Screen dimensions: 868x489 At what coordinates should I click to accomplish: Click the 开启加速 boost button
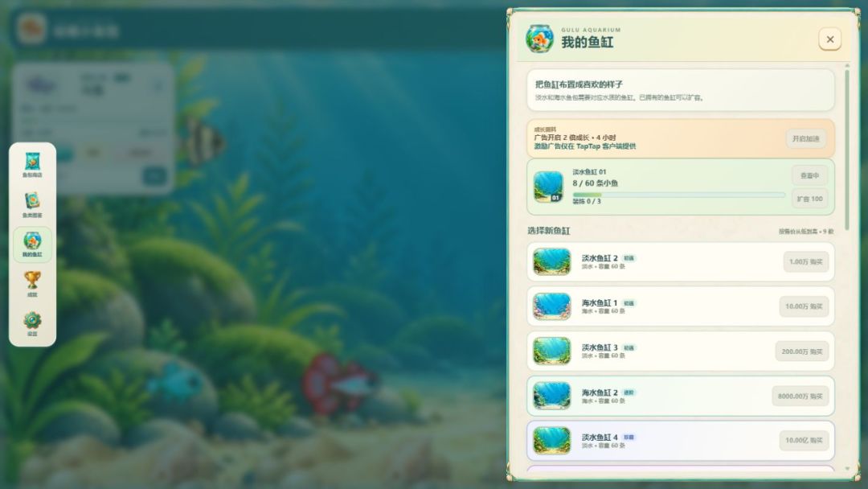(x=805, y=138)
